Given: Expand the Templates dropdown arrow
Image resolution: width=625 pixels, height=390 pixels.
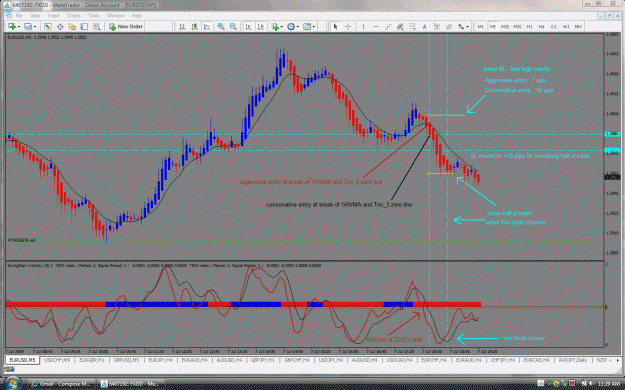Looking at the screenshot, I should tap(314, 27).
